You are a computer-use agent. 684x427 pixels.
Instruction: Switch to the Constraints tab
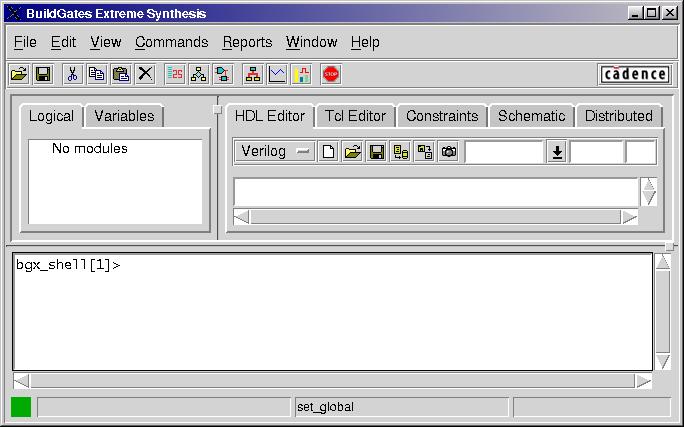[x=442, y=116]
